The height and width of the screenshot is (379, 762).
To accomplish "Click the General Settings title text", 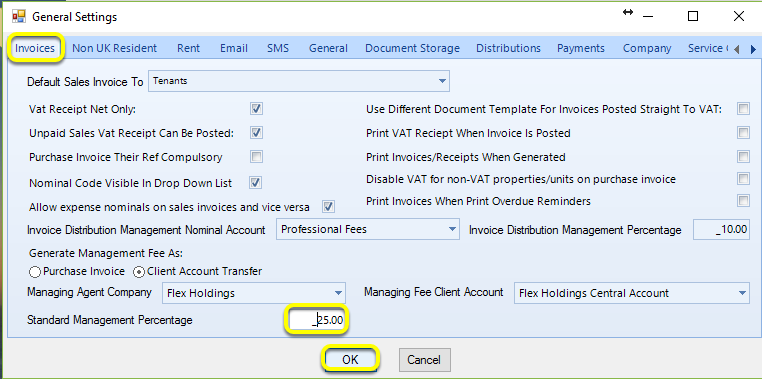I will [x=74, y=17].
